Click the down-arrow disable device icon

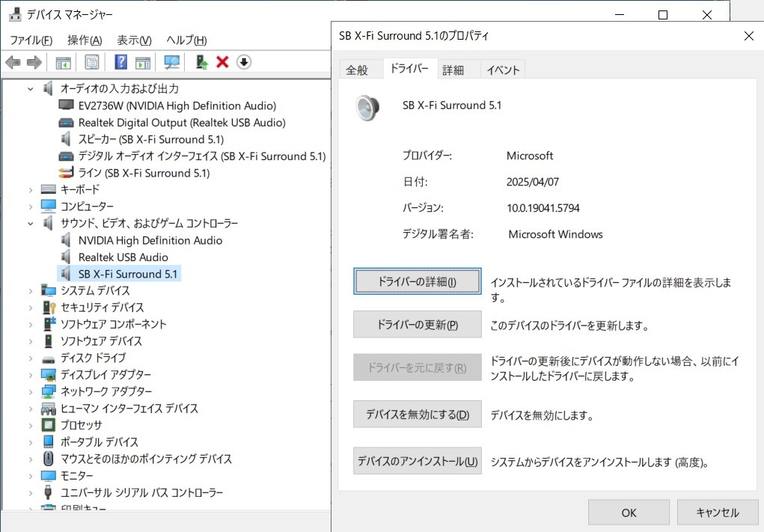click(x=244, y=62)
